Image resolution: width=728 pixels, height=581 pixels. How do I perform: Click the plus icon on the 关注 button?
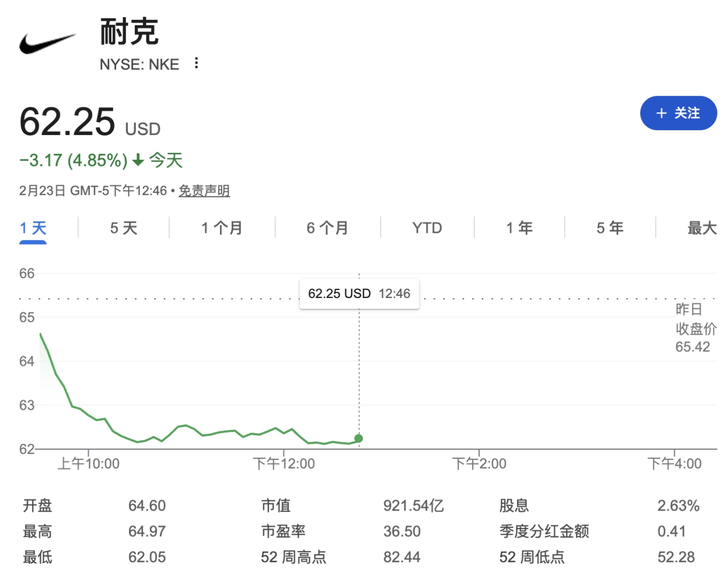pos(660,114)
